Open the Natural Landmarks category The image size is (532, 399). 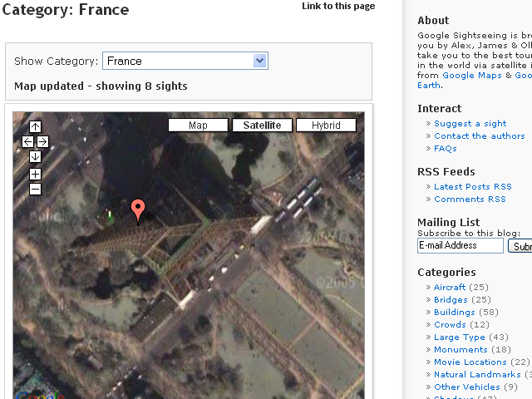pyautogui.click(x=477, y=375)
